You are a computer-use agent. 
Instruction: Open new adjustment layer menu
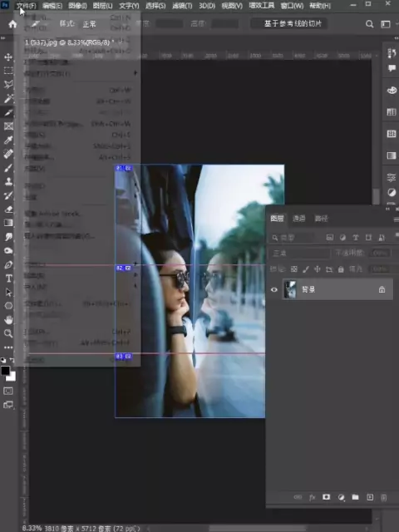tap(342, 497)
